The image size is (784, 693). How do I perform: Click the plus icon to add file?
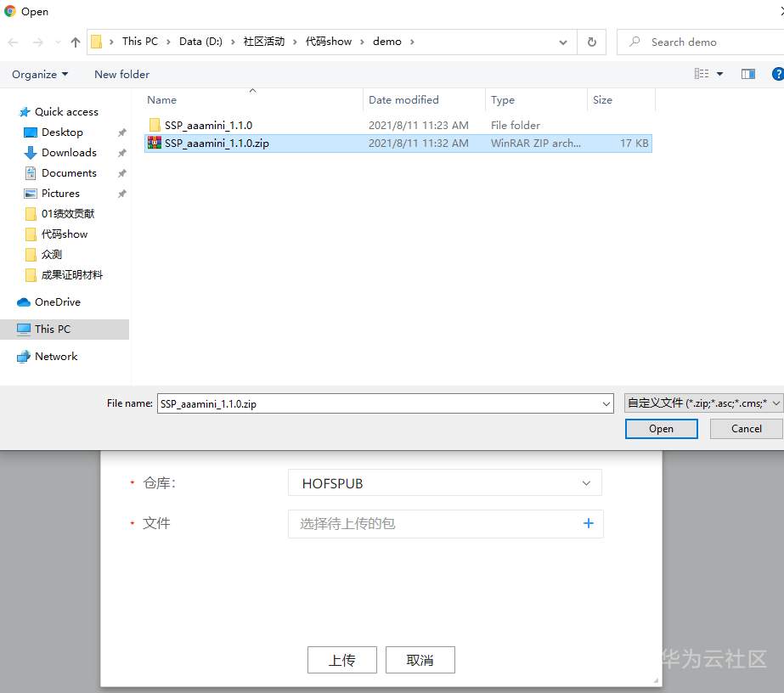tap(589, 523)
